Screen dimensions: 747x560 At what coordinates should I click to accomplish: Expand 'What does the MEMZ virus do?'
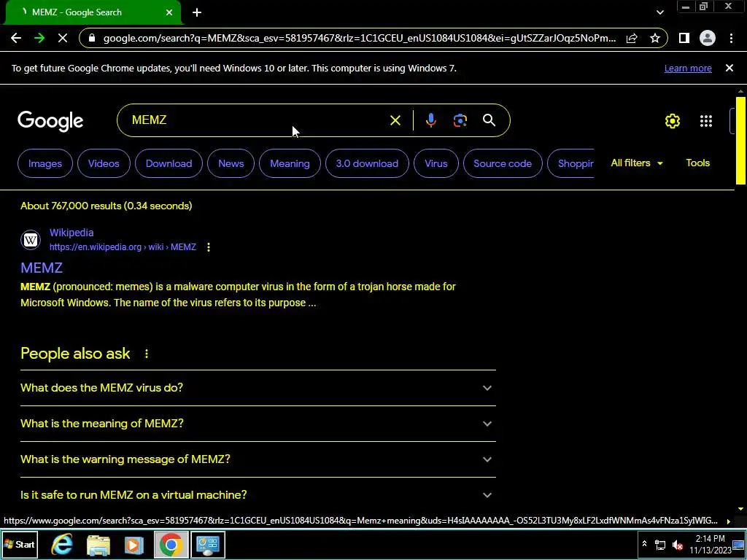[258, 388]
